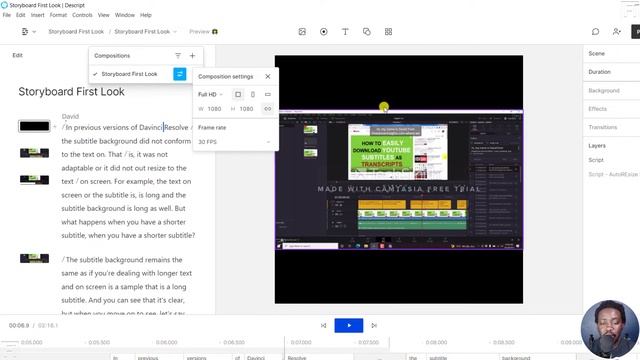Open the Help menu
Viewport: 640px width, 360px height.
146,15
